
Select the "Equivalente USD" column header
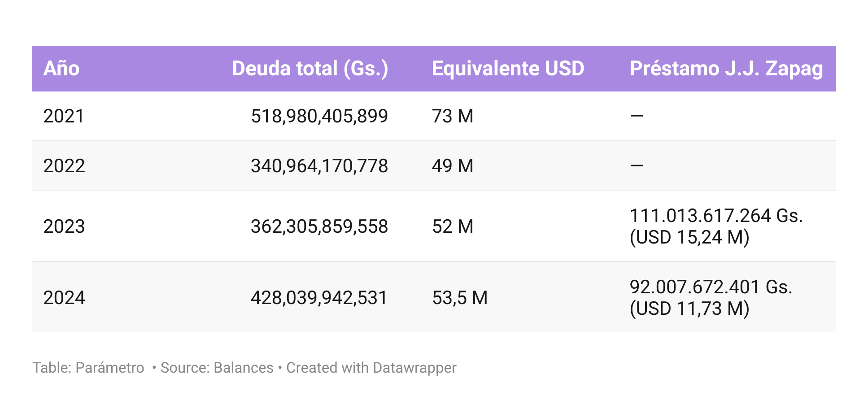coord(508,69)
